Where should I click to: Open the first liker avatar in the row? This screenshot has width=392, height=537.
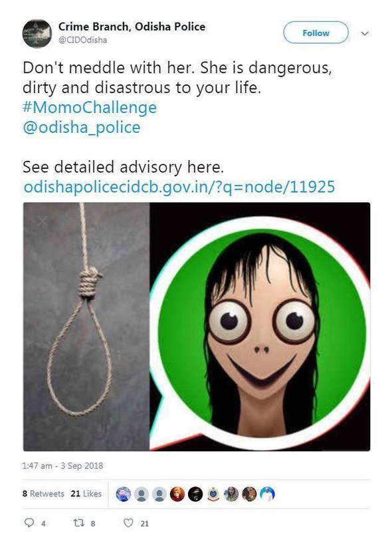click(124, 494)
